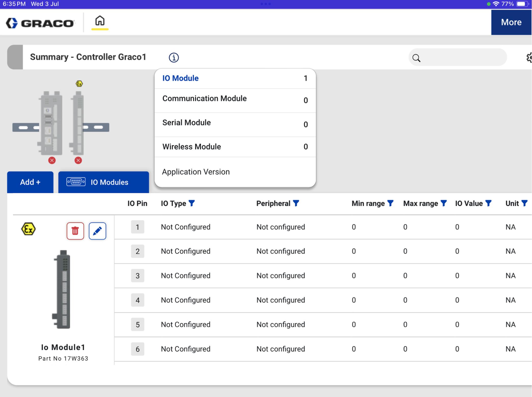Screen dimensions: 532x397
Task: Click pin 2 Peripheral 'Not configured'
Action: click(x=281, y=251)
